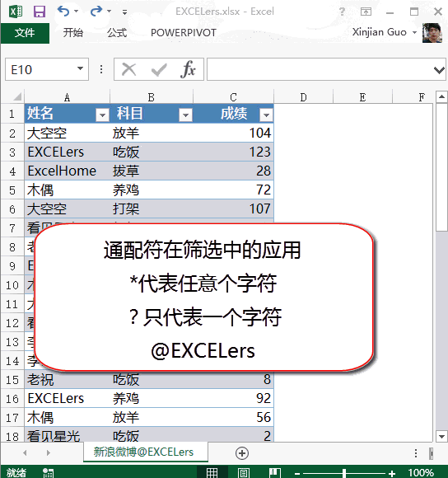Screen dimensions: 448x478
Task: Open the Insert Function fx button
Action: coord(189,69)
